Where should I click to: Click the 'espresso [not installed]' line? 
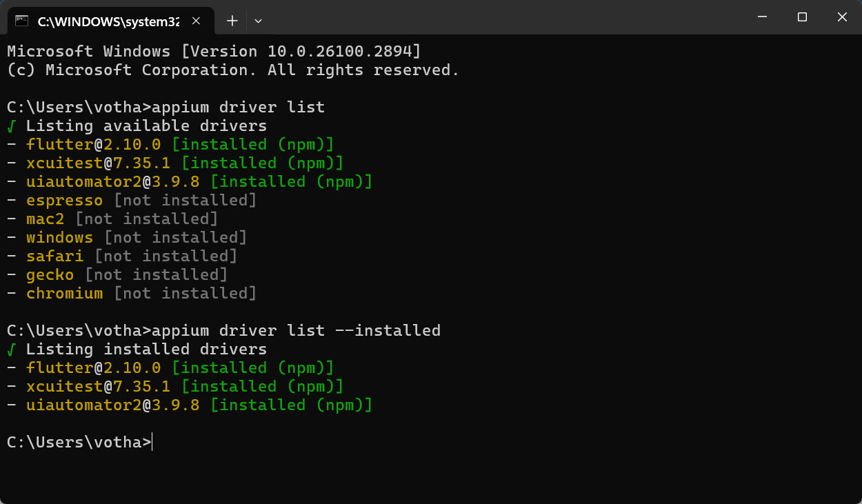pos(132,200)
